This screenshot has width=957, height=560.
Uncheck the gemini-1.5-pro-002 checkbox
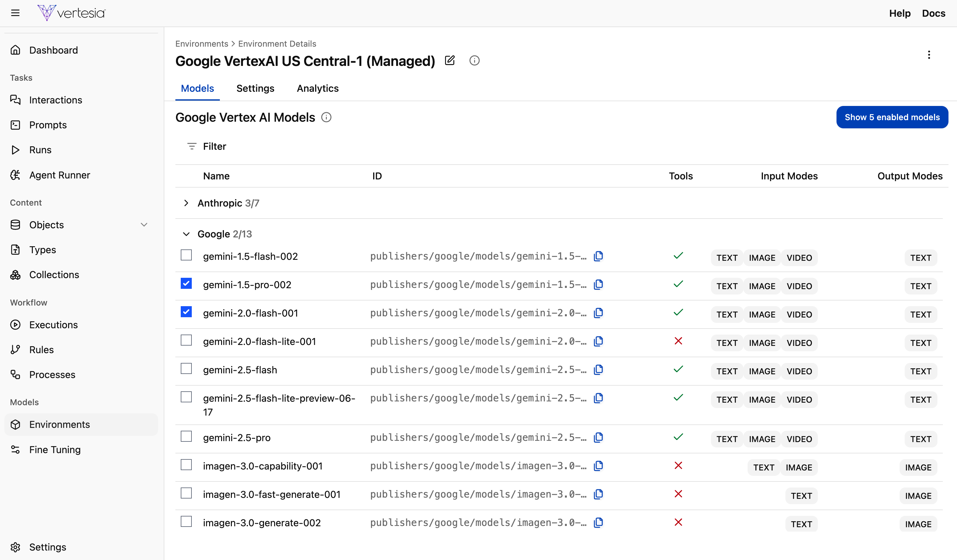[186, 283]
